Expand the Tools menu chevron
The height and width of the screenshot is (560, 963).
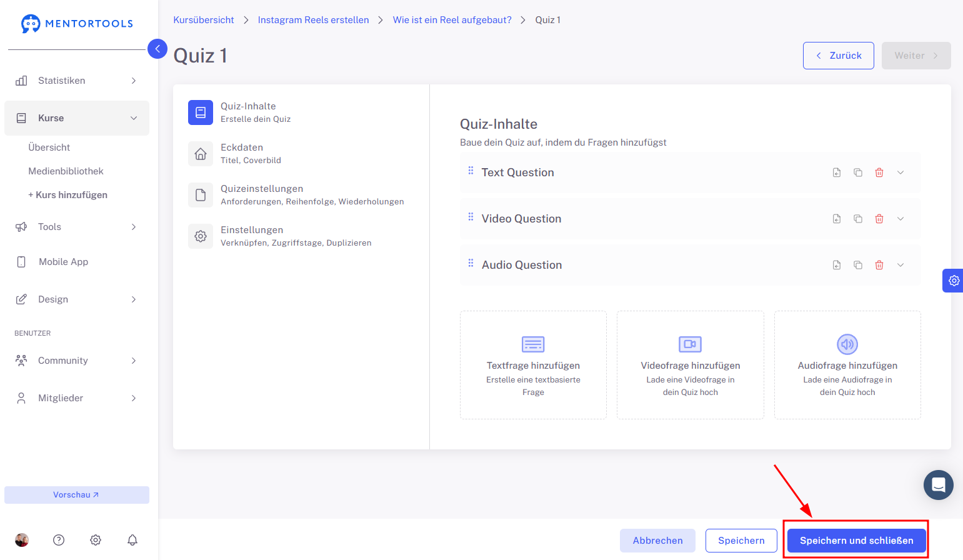pyautogui.click(x=134, y=227)
